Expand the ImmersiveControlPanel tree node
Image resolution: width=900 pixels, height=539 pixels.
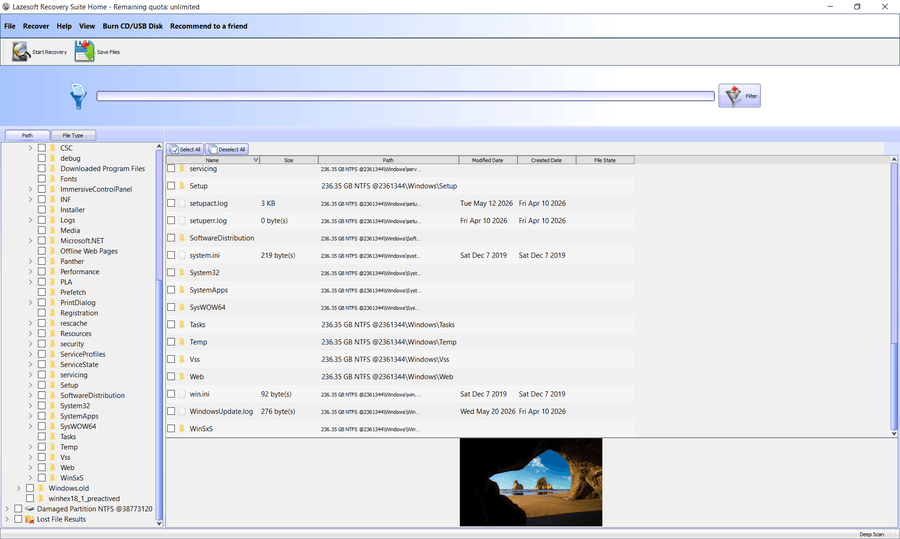click(30, 189)
